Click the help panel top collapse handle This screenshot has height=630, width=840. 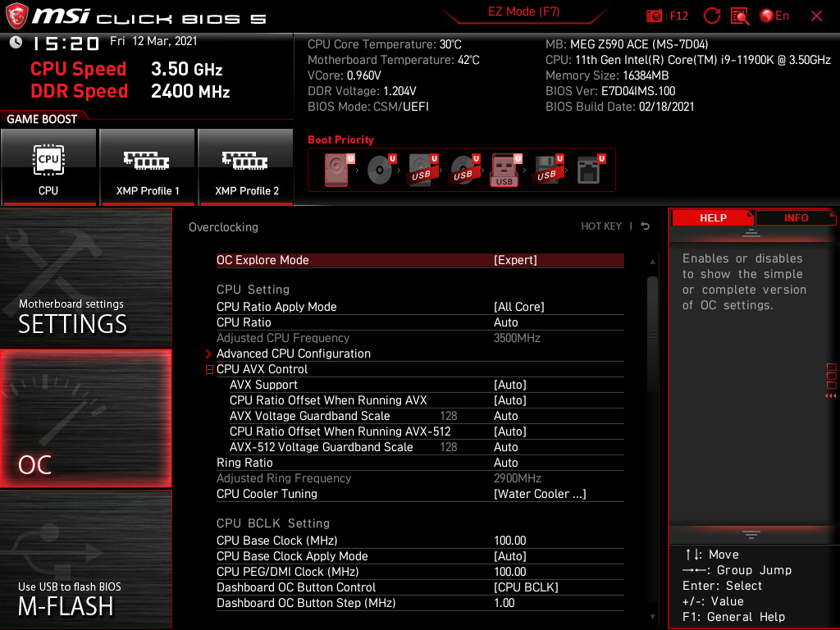[x=751, y=232]
